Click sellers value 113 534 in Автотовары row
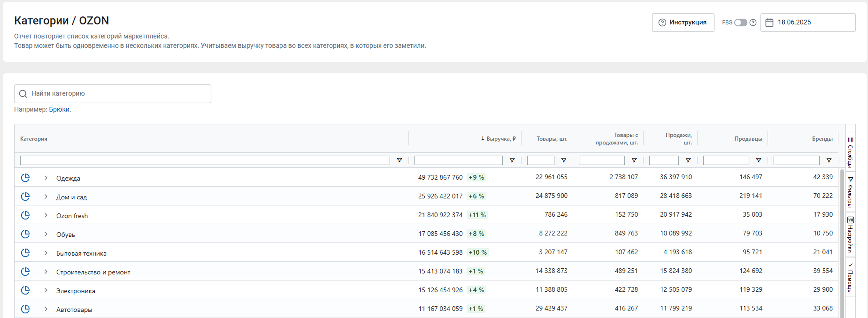The width and height of the screenshot is (868, 318). click(751, 308)
